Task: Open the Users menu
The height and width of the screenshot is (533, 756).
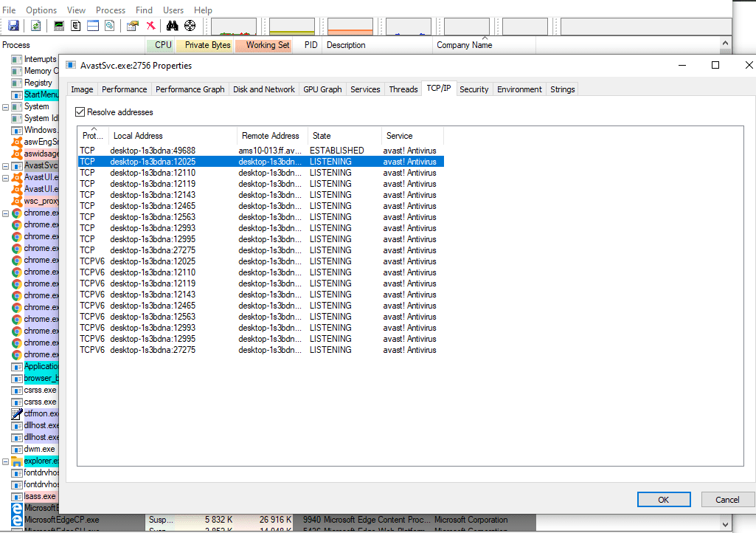Action: pos(173,10)
